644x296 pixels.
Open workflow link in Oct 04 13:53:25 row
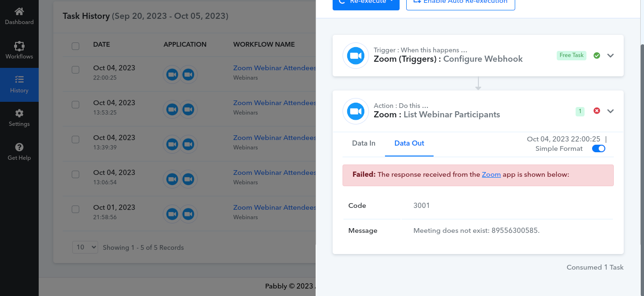pos(274,103)
